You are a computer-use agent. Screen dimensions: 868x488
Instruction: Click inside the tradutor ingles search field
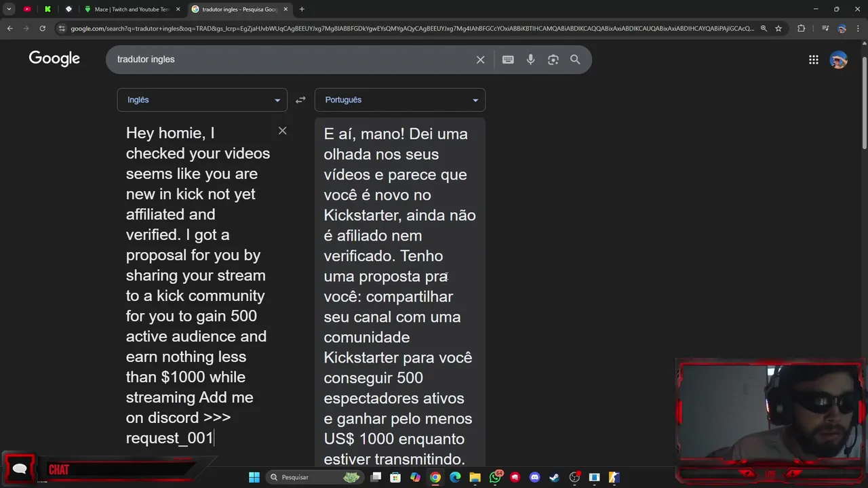pyautogui.click(x=292, y=60)
